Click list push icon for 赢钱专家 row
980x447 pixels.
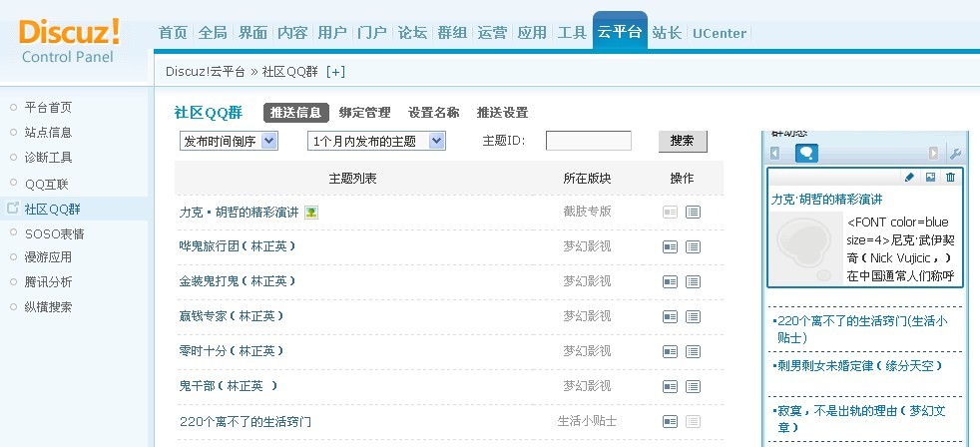693,317
